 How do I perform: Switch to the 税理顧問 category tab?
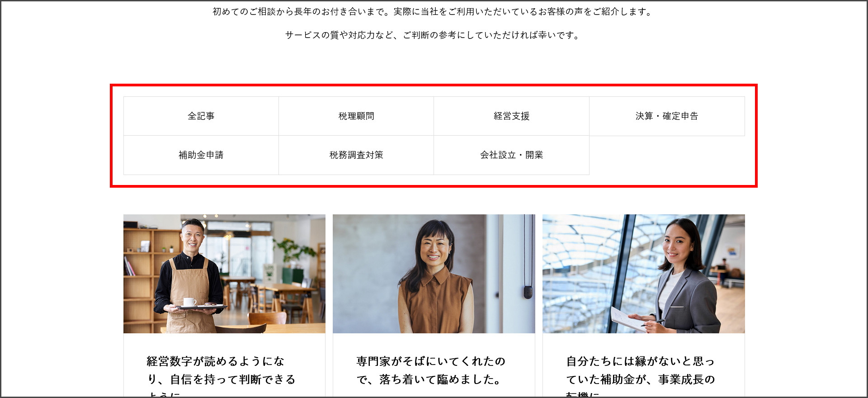point(356,116)
